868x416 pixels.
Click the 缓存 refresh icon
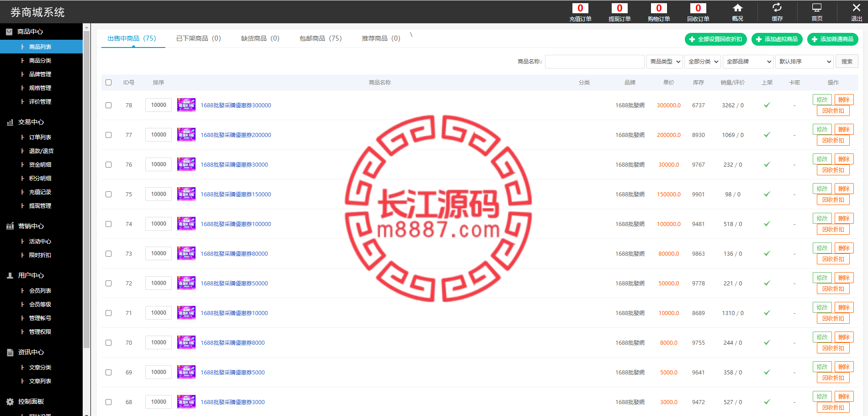[x=777, y=7]
